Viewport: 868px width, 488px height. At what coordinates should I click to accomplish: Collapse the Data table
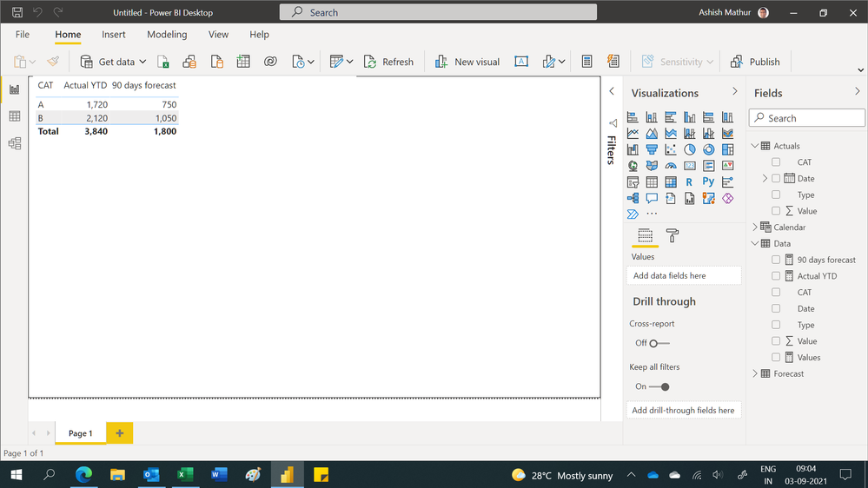coord(754,243)
